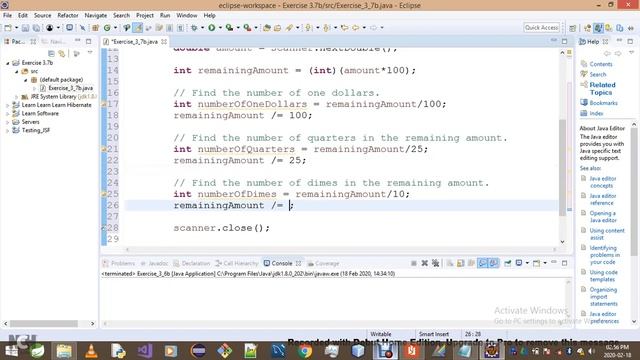
Task: Select Learn Software project in tree
Action: [40, 113]
